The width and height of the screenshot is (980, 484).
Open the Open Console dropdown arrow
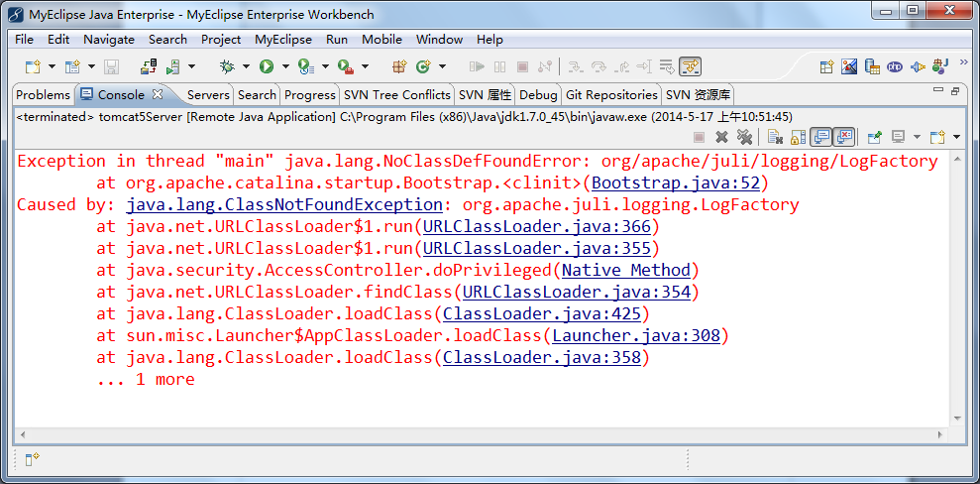[x=956, y=137]
